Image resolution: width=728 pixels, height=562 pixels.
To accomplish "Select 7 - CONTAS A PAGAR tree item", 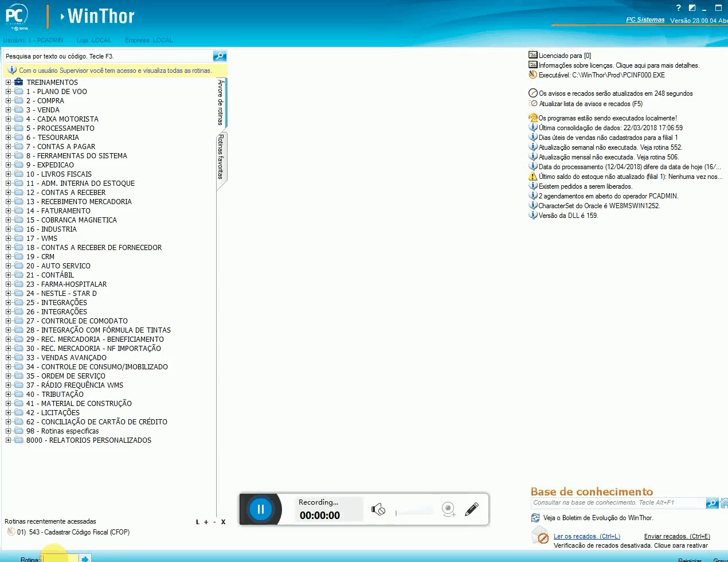I will click(61, 147).
